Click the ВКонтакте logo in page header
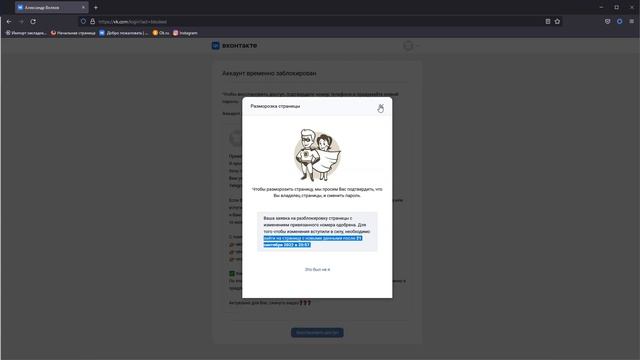 [x=234, y=46]
